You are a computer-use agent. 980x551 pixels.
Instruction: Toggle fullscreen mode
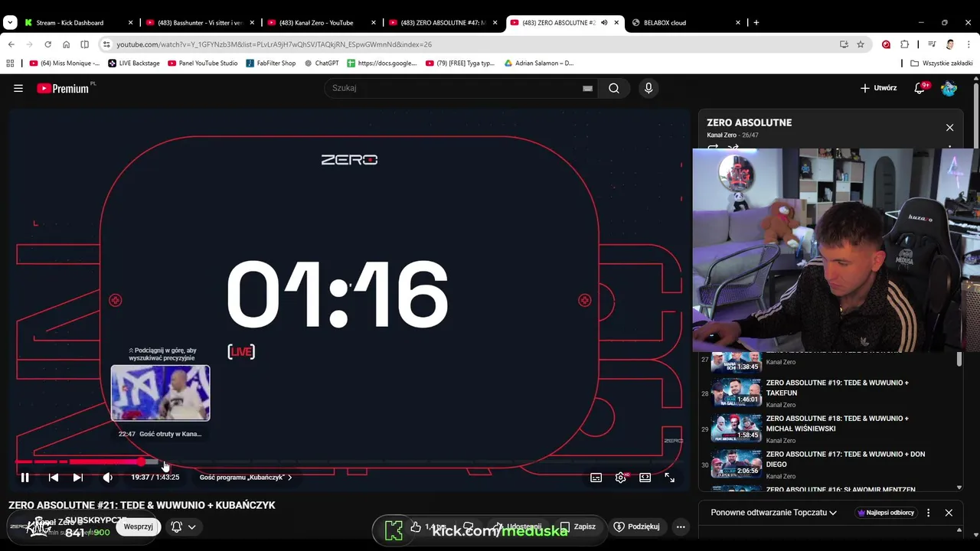[670, 478]
